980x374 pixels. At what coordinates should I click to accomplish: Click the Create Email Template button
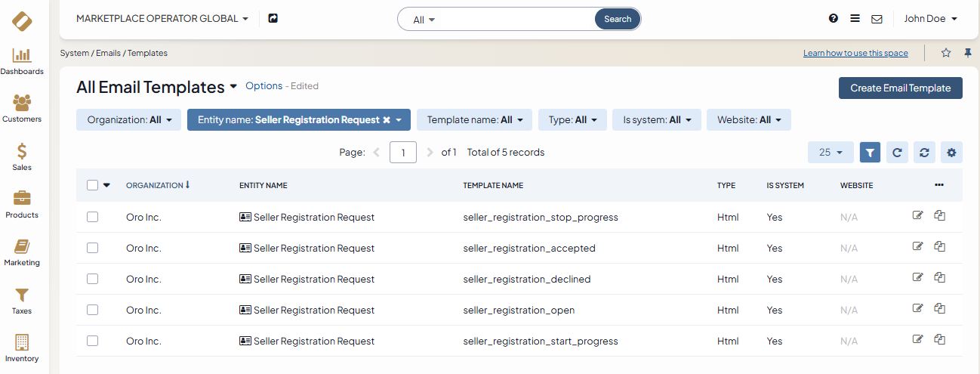[900, 88]
